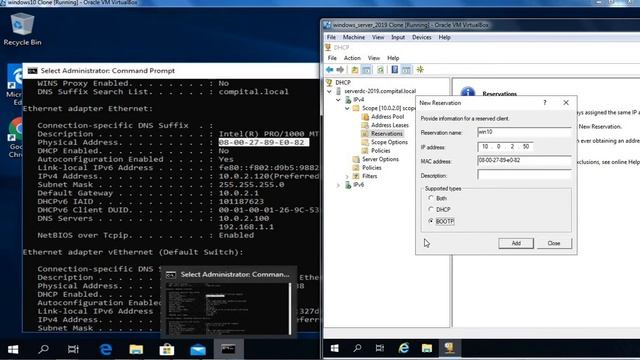Screen dimensions: 640x360
Task: Click Add button in New Reservation dialog
Action: (x=516, y=243)
